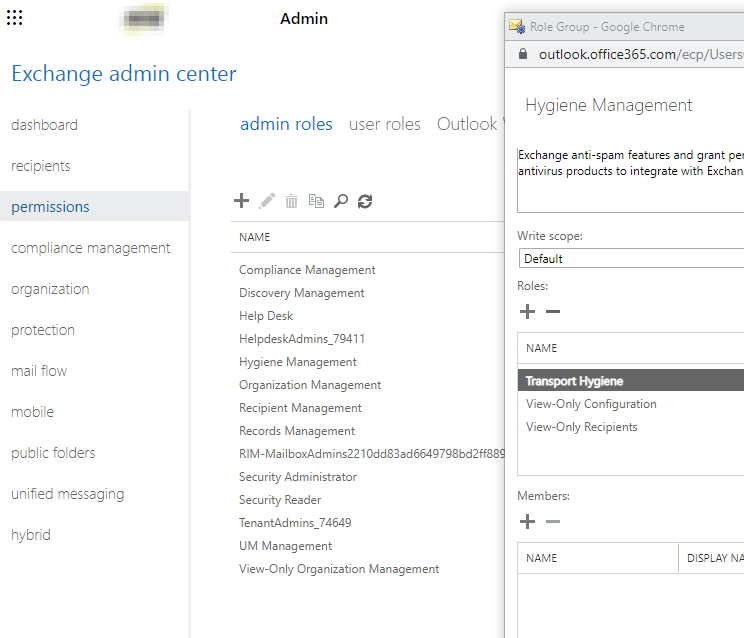The width and height of the screenshot is (744, 638).
Task: Sort Members by NAME column header
Action: coord(541,558)
